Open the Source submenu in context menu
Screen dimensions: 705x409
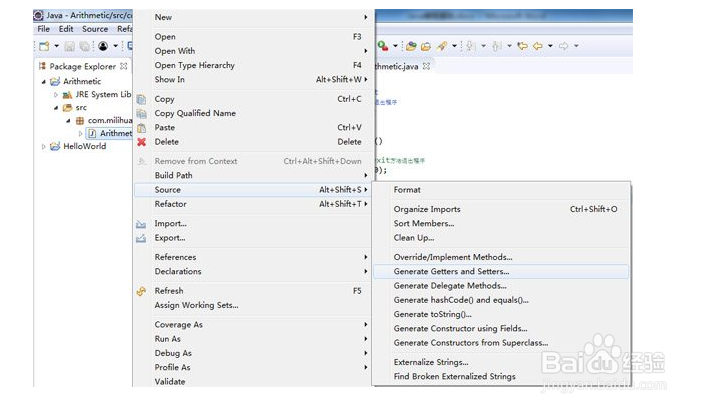coord(253,190)
